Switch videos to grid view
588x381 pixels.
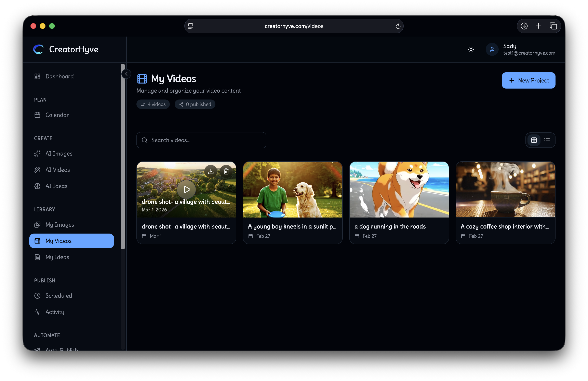(534, 140)
